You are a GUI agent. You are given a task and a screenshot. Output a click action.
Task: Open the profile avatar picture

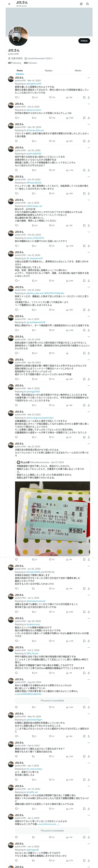18,36
